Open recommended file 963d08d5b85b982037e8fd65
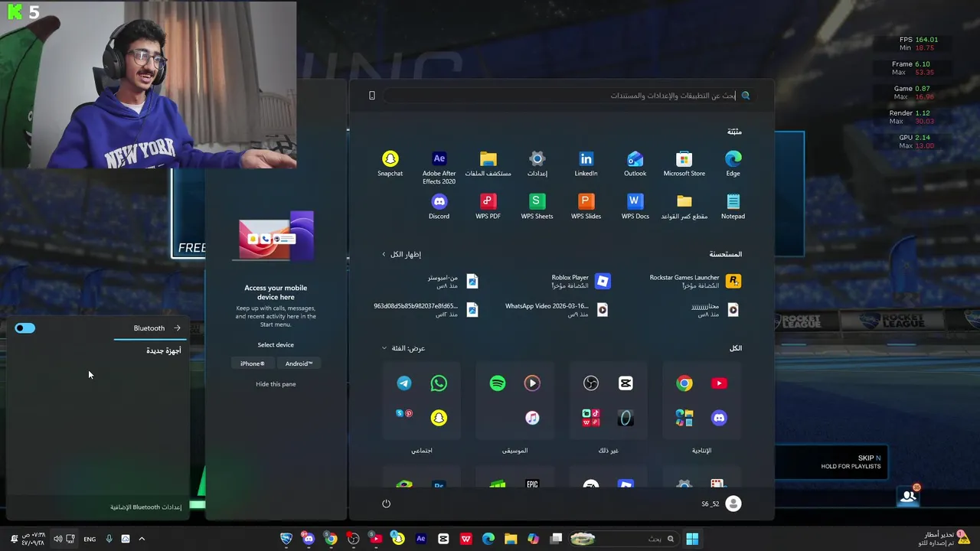 coord(426,309)
